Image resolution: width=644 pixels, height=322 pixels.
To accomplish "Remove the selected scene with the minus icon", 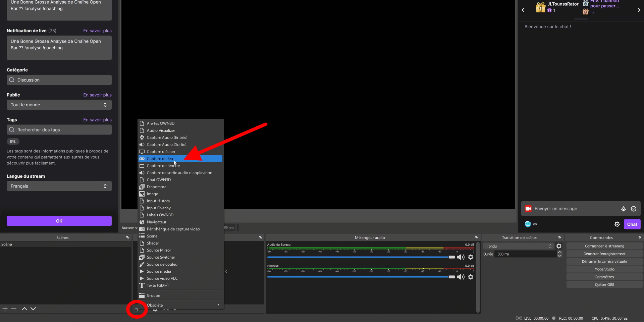I will 14,309.
